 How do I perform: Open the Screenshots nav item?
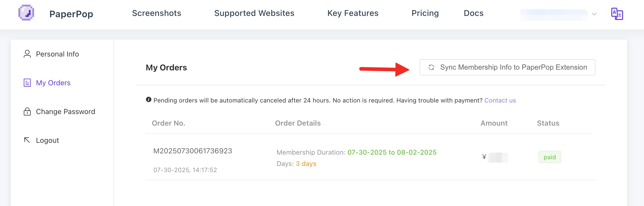point(157,13)
